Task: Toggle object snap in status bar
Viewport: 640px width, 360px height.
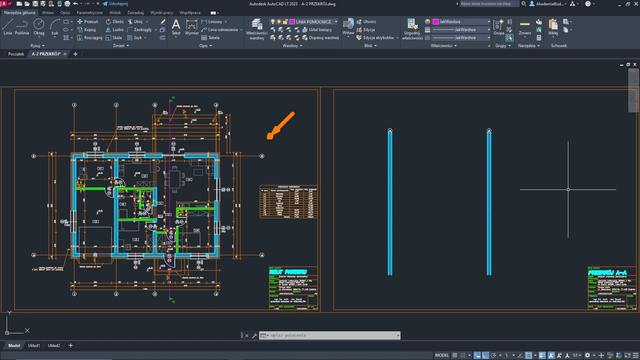Action: 529,356
